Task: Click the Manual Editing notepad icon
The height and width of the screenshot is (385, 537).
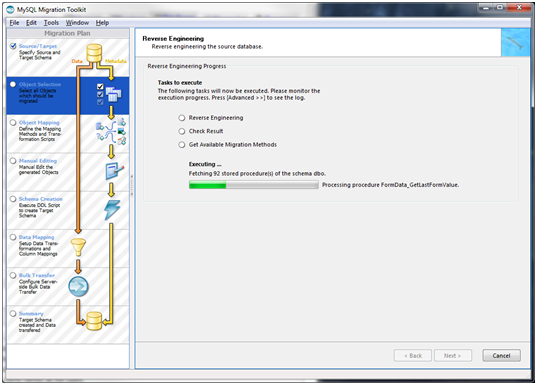Action: click(114, 171)
